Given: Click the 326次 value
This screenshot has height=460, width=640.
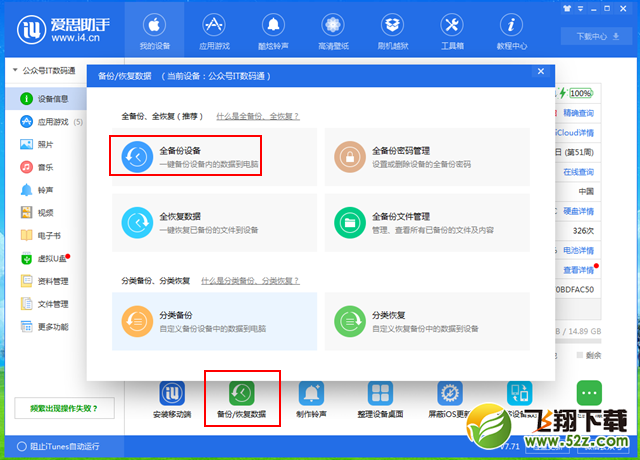Looking at the screenshot, I should pos(583,231).
